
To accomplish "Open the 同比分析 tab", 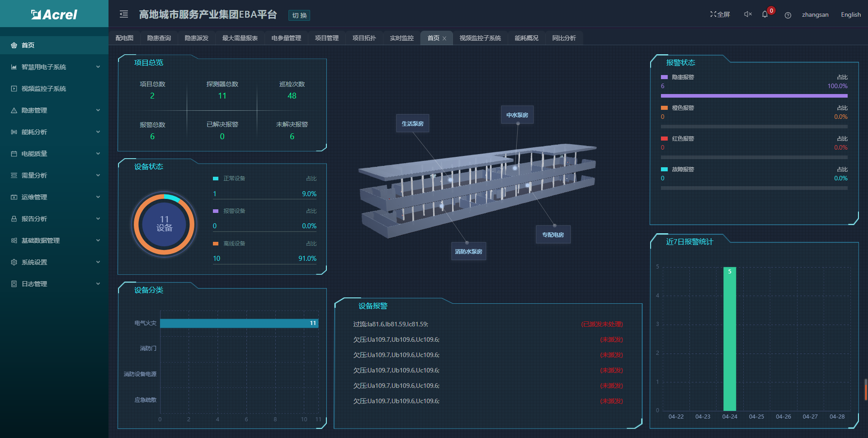I will [564, 38].
